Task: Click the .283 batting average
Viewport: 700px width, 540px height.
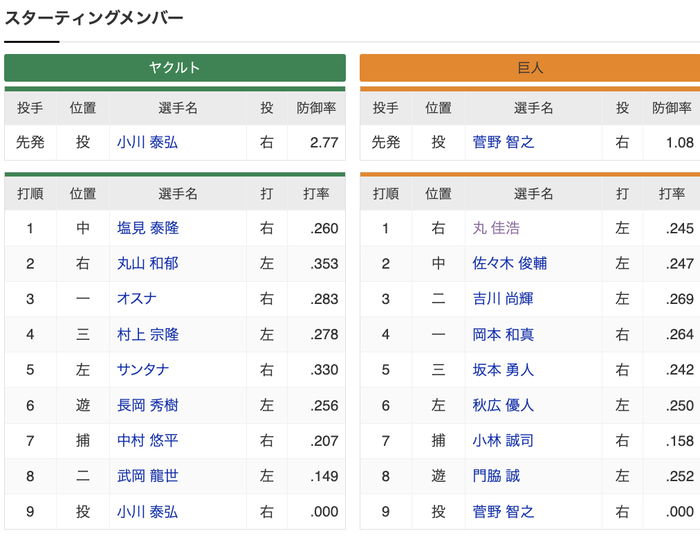Action: [x=324, y=299]
